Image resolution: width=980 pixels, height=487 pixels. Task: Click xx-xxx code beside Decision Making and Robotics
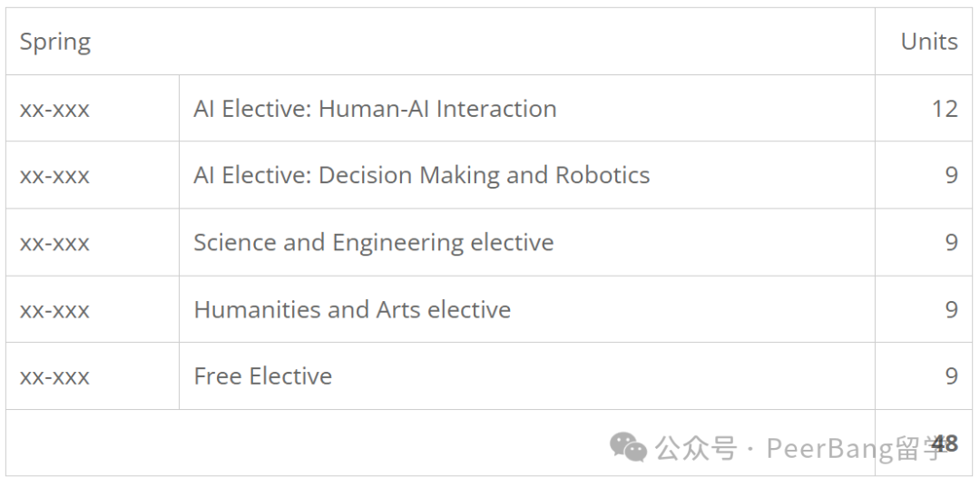(54, 177)
